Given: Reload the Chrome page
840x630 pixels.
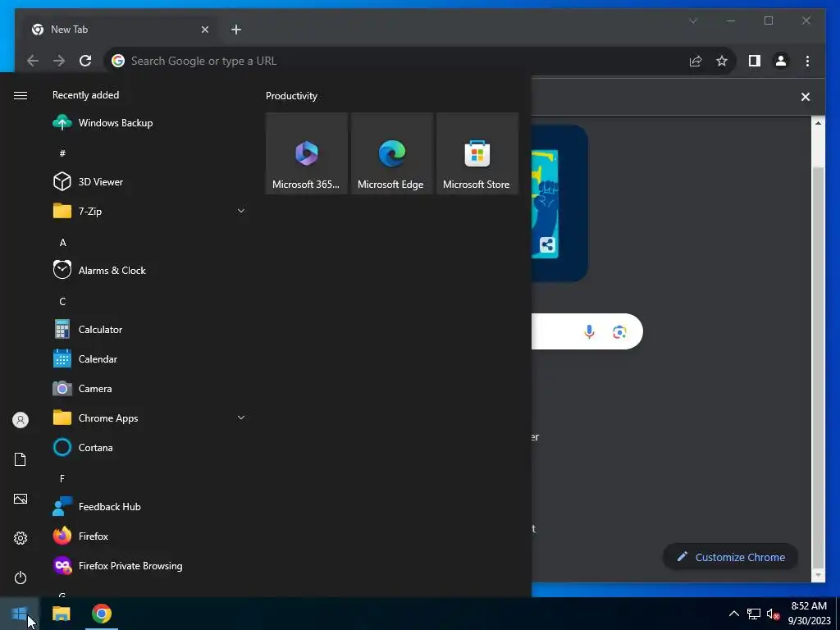Looking at the screenshot, I should [85, 61].
